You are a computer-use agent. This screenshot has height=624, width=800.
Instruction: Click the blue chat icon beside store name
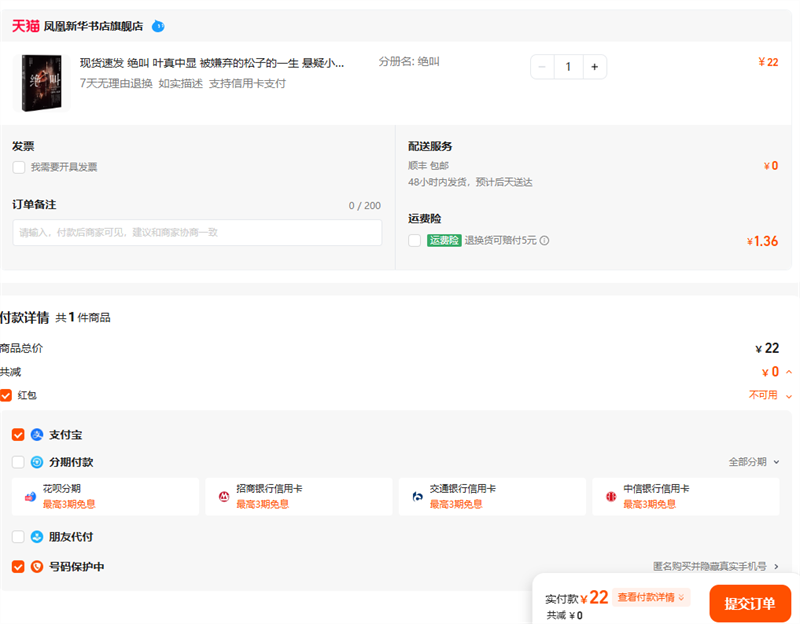click(x=158, y=26)
